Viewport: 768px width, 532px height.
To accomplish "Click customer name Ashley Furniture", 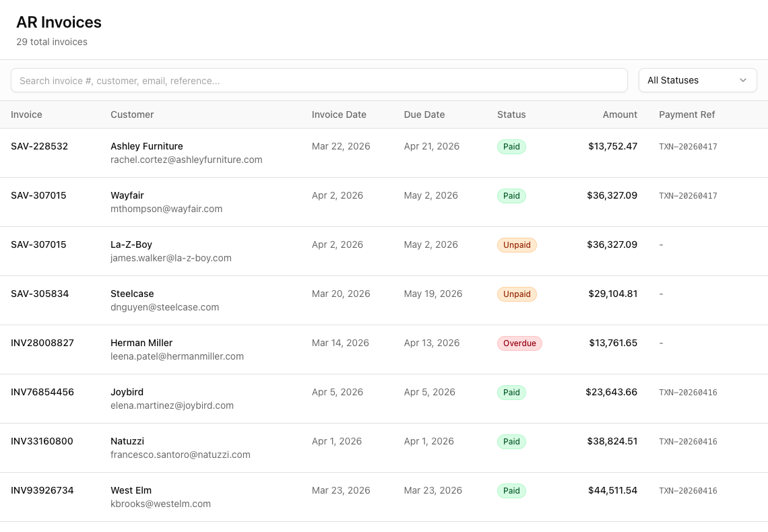I will 146,146.
